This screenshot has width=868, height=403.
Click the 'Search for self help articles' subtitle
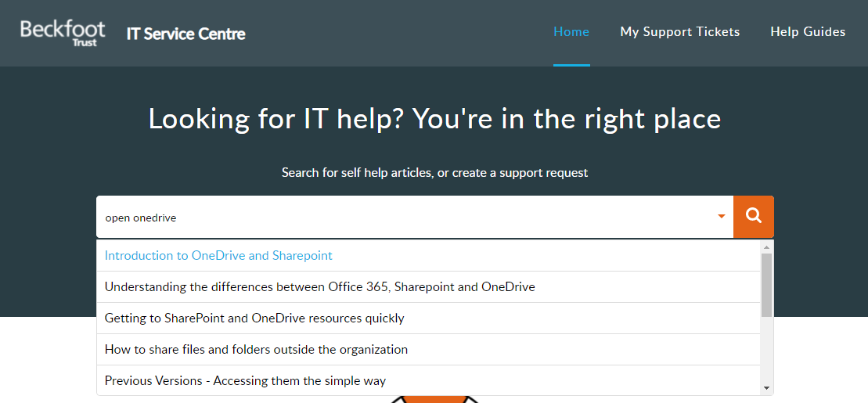434,173
